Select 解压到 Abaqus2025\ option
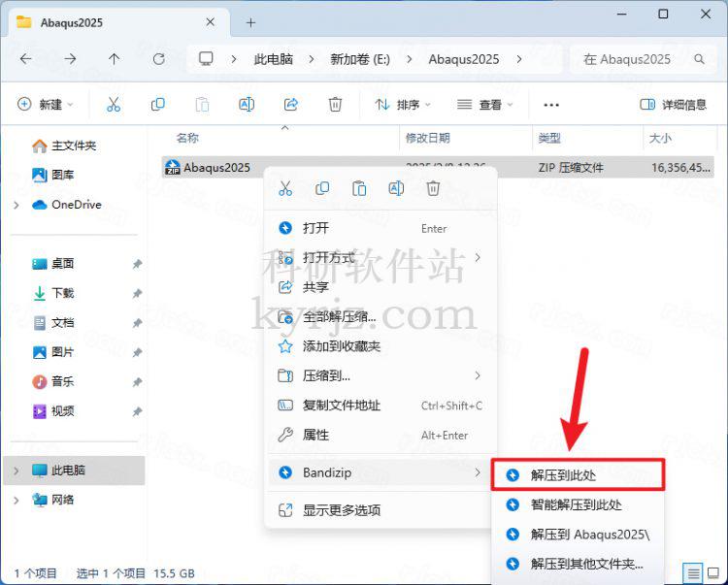728x585 pixels. point(579,535)
